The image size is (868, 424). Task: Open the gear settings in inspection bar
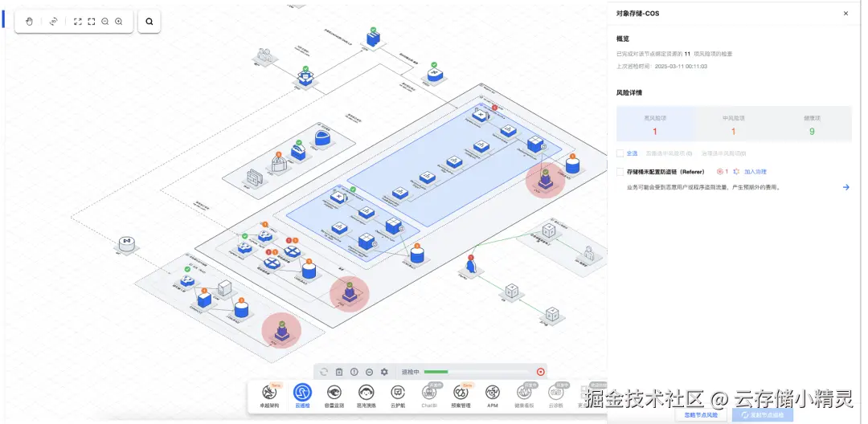(x=384, y=372)
